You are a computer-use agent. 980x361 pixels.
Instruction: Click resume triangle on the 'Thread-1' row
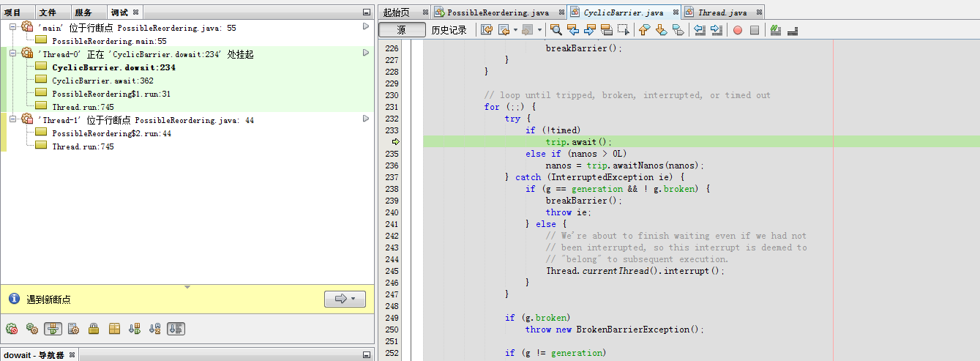click(366, 119)
